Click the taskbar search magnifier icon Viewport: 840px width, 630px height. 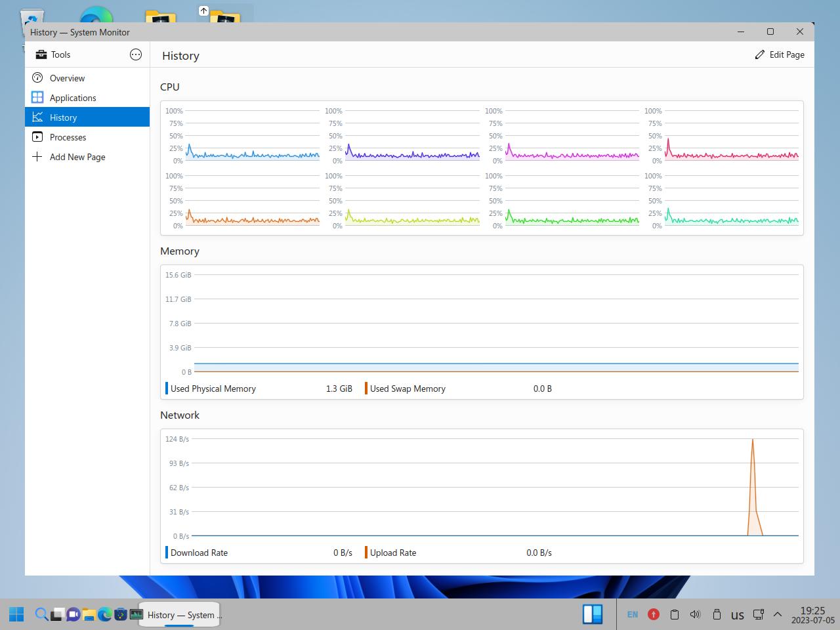point(41,614)
